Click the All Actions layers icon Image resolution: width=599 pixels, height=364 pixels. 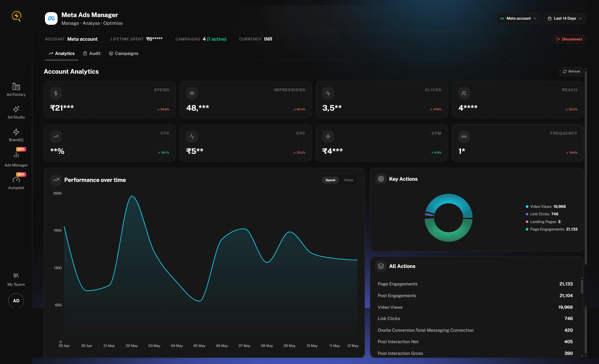pos(381,266)
